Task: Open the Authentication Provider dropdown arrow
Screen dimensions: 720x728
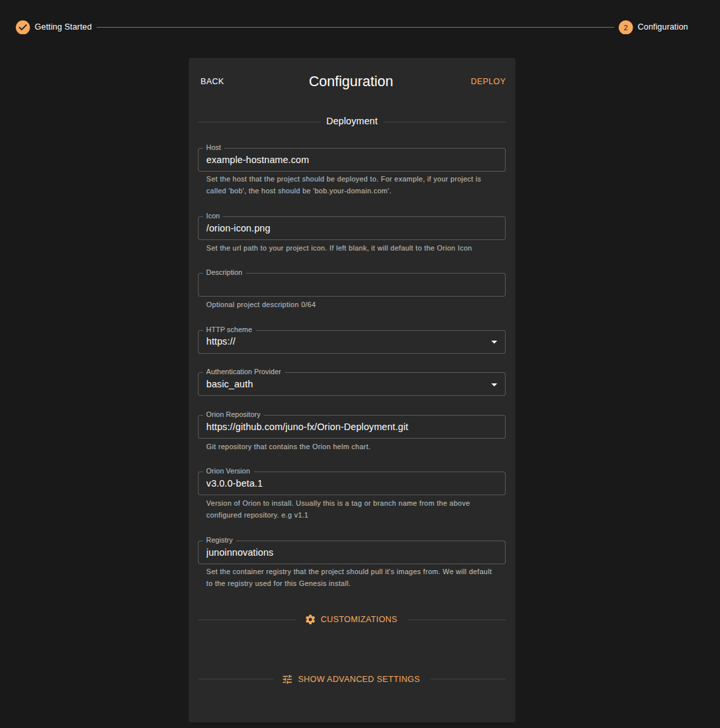Action: point(494,384)
